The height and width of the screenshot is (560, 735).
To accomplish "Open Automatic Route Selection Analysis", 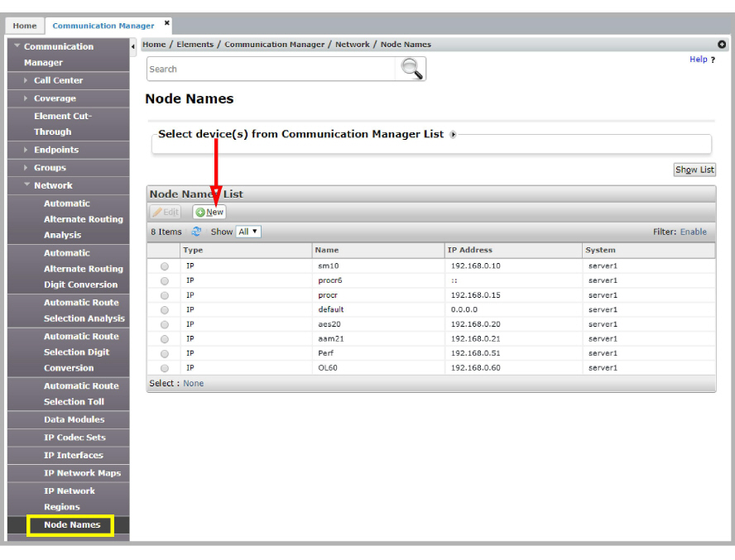I will pyautogui.click(x=69, y=310).
